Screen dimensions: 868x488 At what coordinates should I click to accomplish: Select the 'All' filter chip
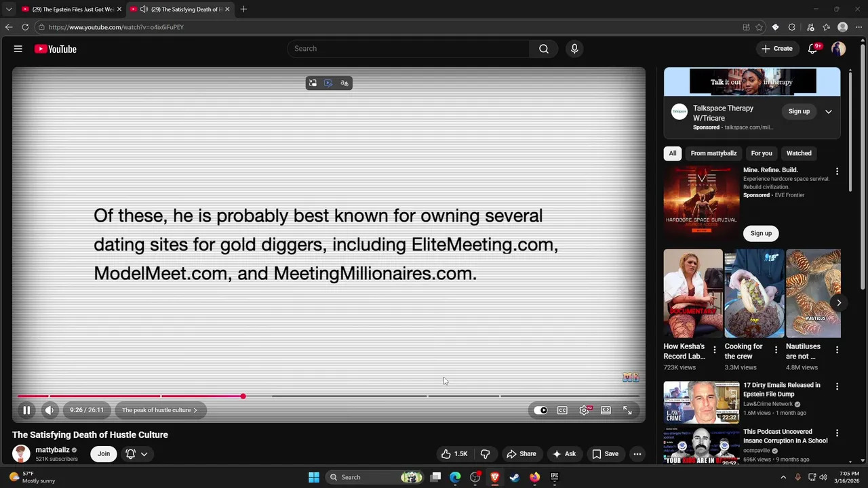click(673, 153)
